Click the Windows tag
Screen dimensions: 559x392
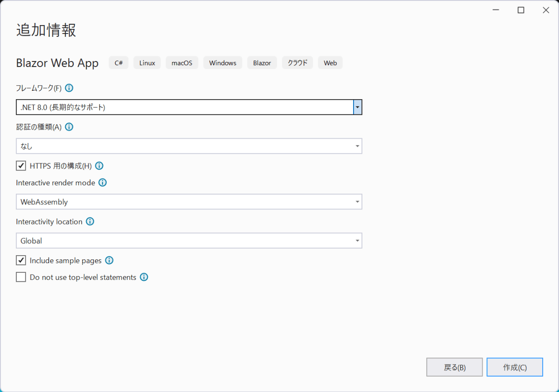coord(223,63)
